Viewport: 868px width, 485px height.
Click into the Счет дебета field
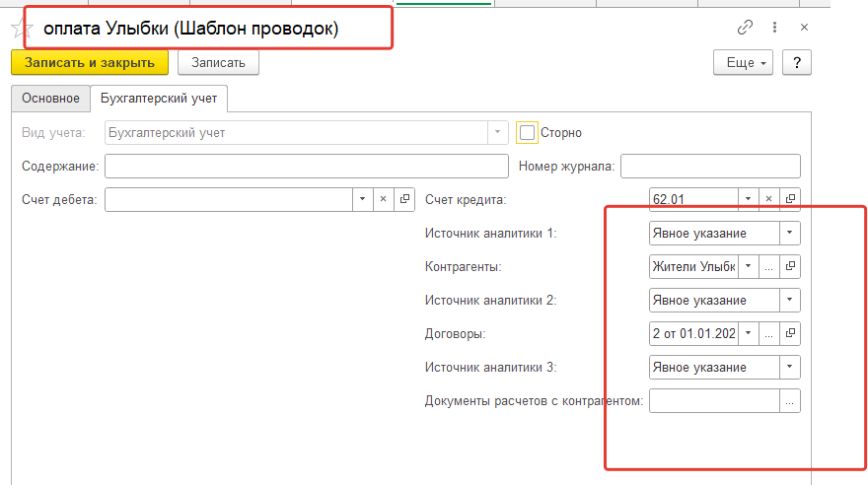click(x=228, y=199)
